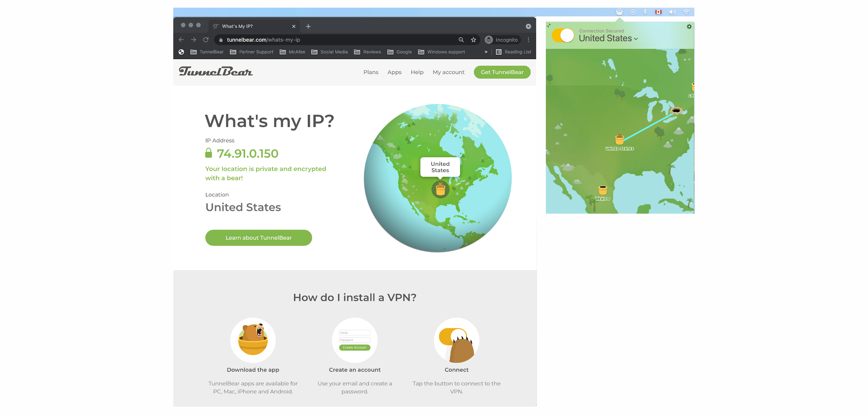
Task: Click the globe icon in bookmarks bar
Action: [x=181, y=52]
